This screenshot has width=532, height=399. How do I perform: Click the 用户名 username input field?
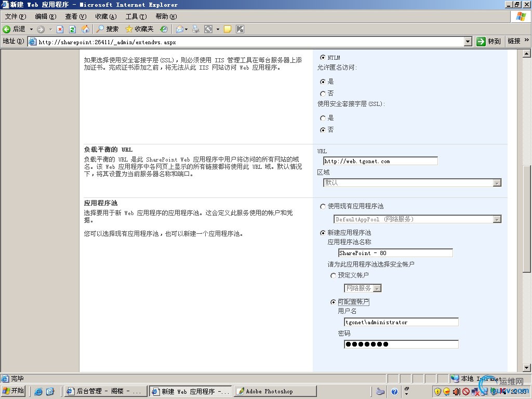pos(401,322)
